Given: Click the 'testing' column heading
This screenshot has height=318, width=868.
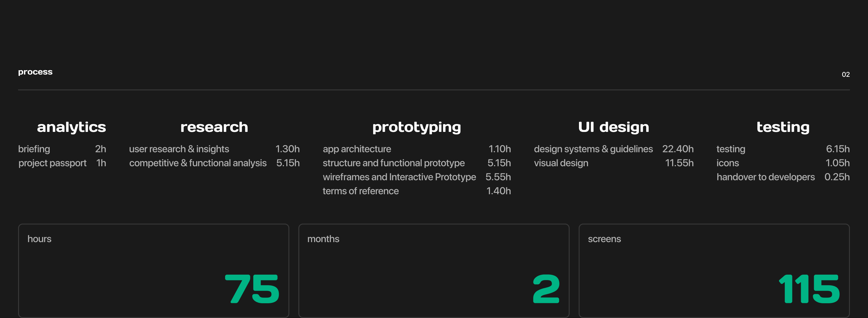Looking at the screenshot, I should tap(783, 127).
